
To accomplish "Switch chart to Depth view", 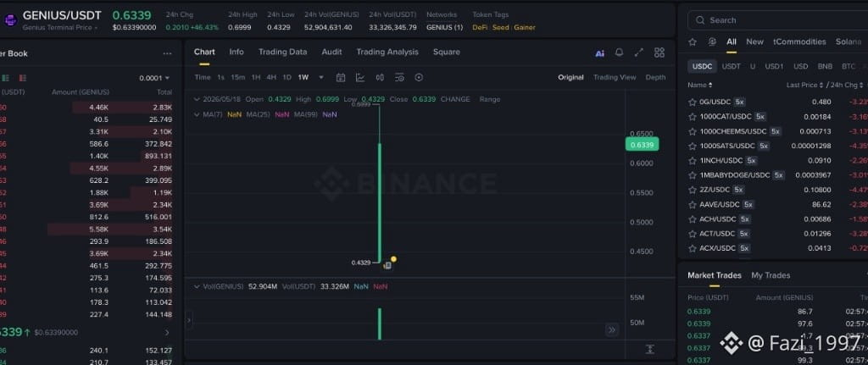I will coord(655,77).
